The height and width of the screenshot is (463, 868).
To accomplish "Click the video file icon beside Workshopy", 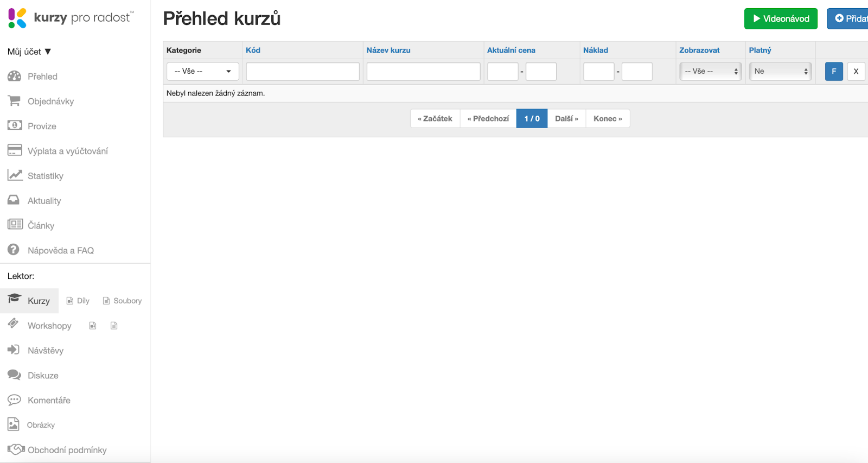I will [93, 326].
